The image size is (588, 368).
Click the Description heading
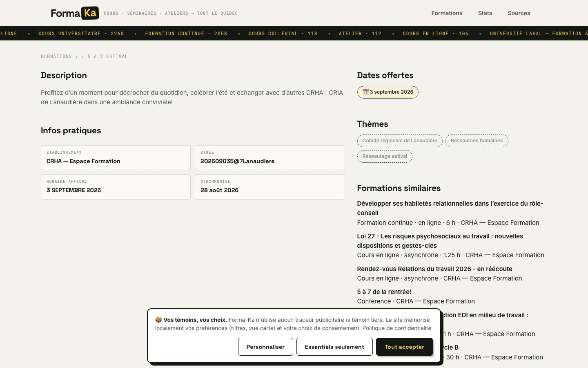(x=64, y=75)
